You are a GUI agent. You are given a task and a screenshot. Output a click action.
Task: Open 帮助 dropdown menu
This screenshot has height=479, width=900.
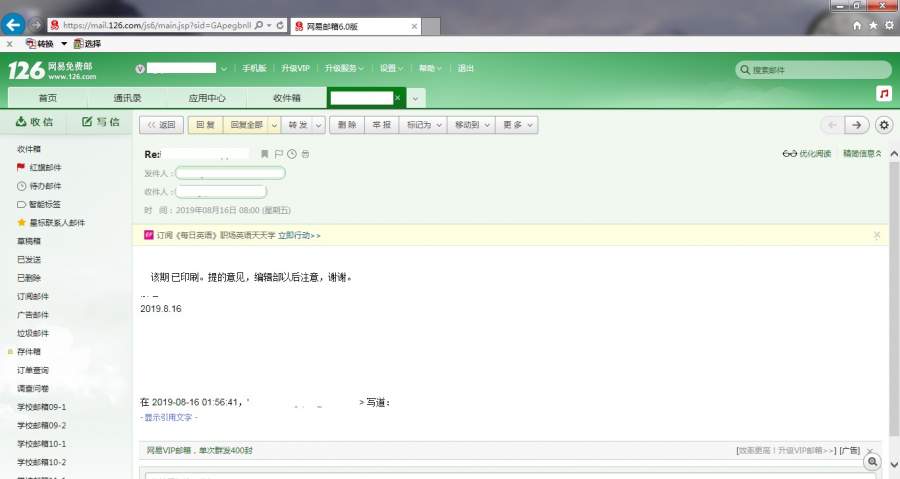430,68
